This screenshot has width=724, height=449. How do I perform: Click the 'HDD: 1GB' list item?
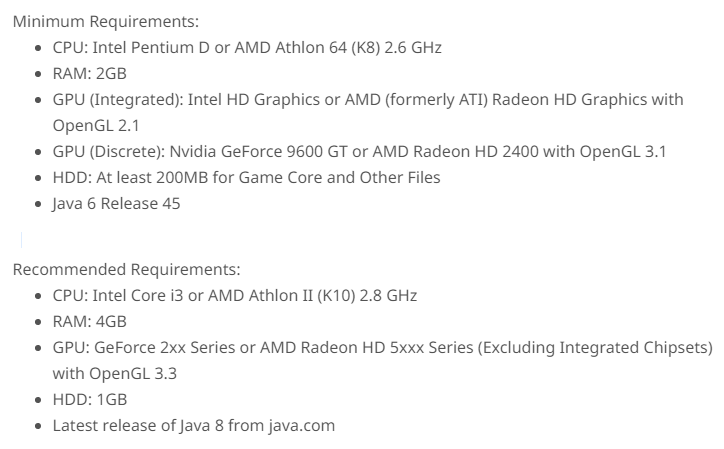point(90,399)
